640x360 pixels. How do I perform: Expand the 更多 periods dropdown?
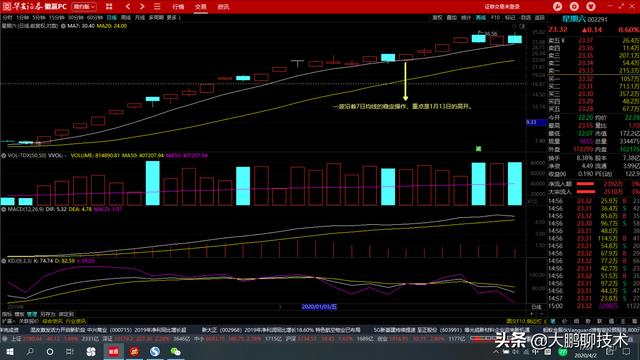pos(173,18)
